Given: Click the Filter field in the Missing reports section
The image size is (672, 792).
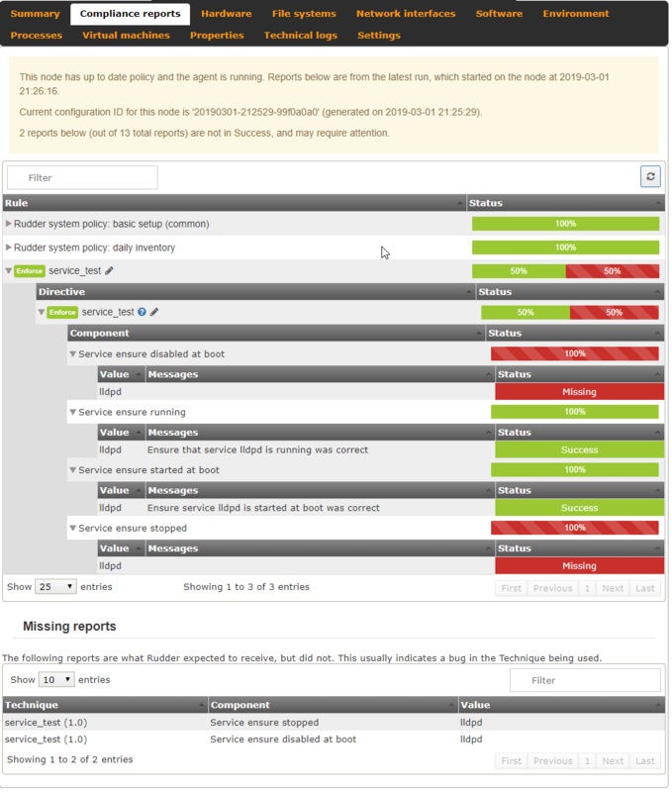Looking at the screenshot, I should [587, 682].
